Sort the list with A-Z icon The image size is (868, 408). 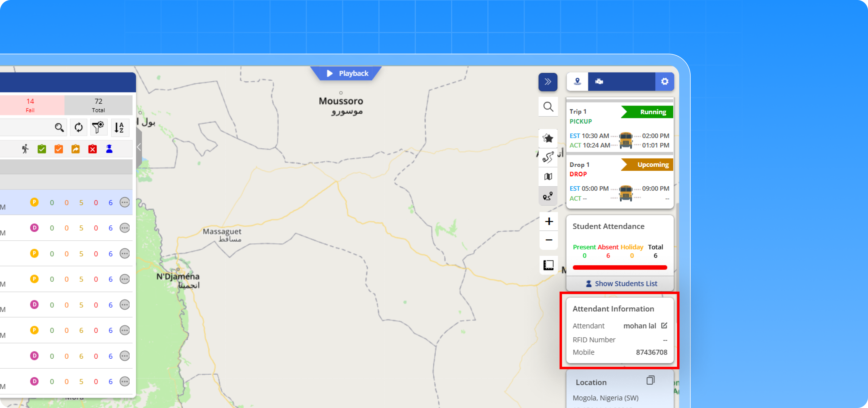(x=119, y=127)
